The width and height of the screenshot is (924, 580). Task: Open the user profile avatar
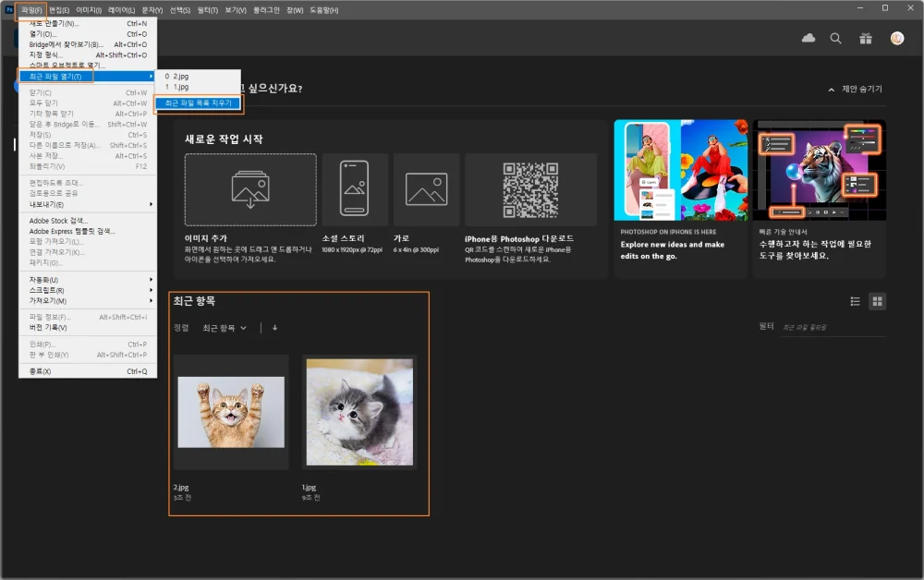point(896,38)
